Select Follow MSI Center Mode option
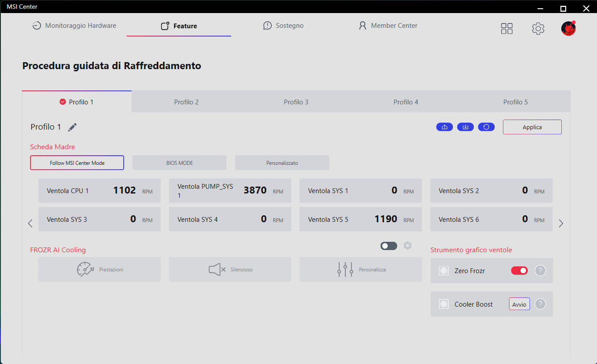This screenshot has height=364, width=597. 77,163
